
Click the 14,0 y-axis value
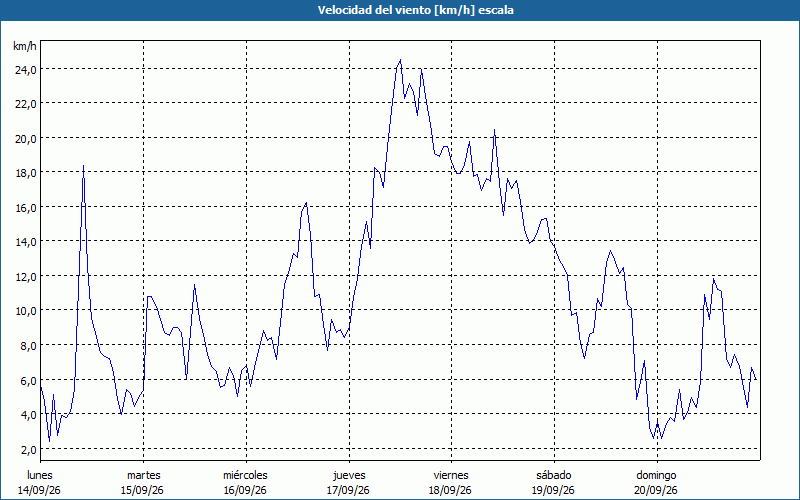(x=25, y=242)
